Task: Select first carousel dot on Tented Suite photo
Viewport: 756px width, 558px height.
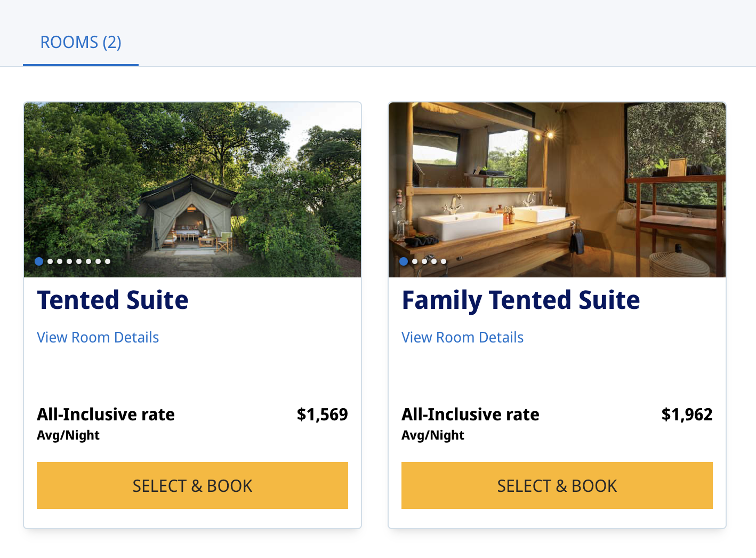Action: pos(39,261)
